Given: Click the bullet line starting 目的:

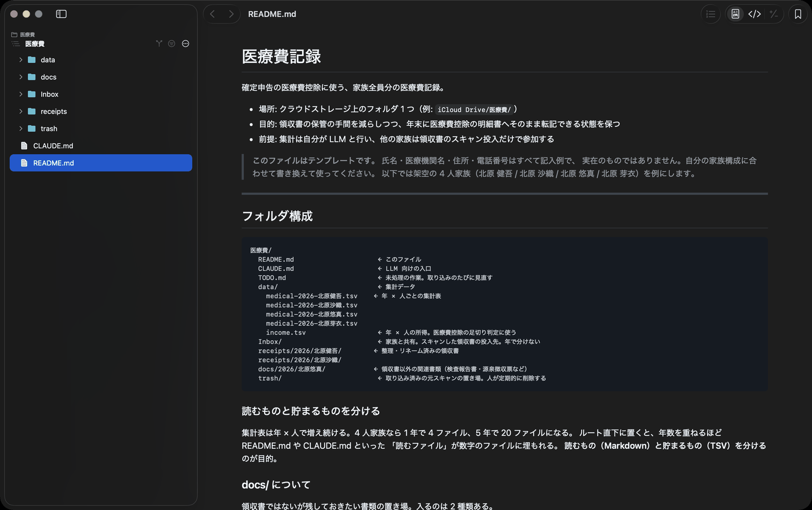Looking at the screenshot, I should (x=439, y=124).
